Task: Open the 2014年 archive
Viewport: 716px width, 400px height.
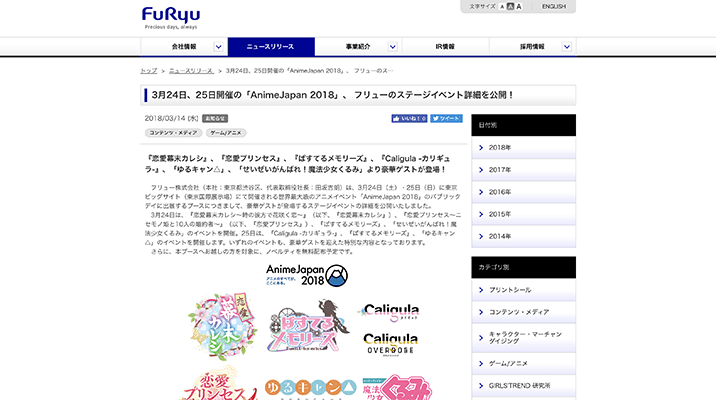Action: [x=523, y=236]
